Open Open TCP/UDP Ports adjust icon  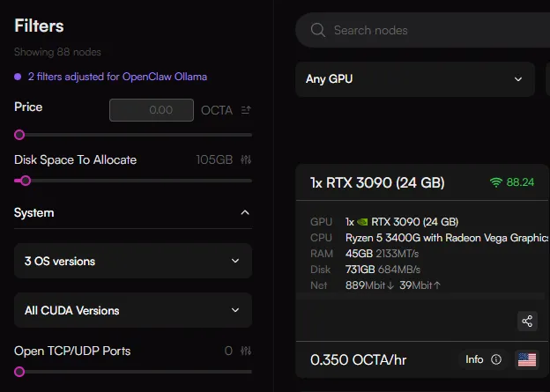[246, 351]
